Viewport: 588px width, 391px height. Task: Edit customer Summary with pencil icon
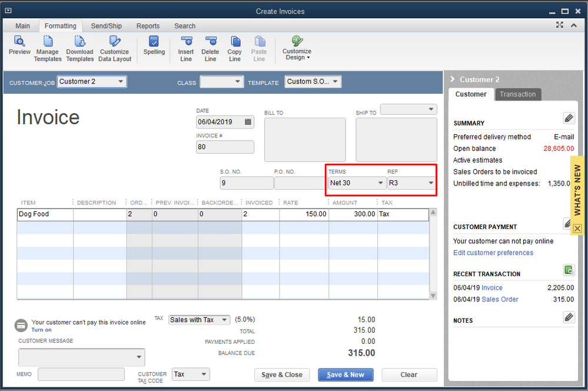[569, 118]
